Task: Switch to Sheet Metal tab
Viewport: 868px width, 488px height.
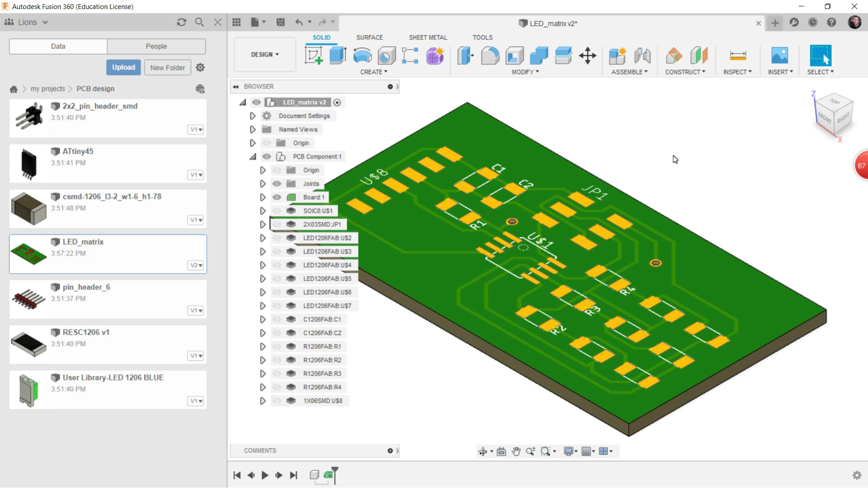Action: (427, 37)
